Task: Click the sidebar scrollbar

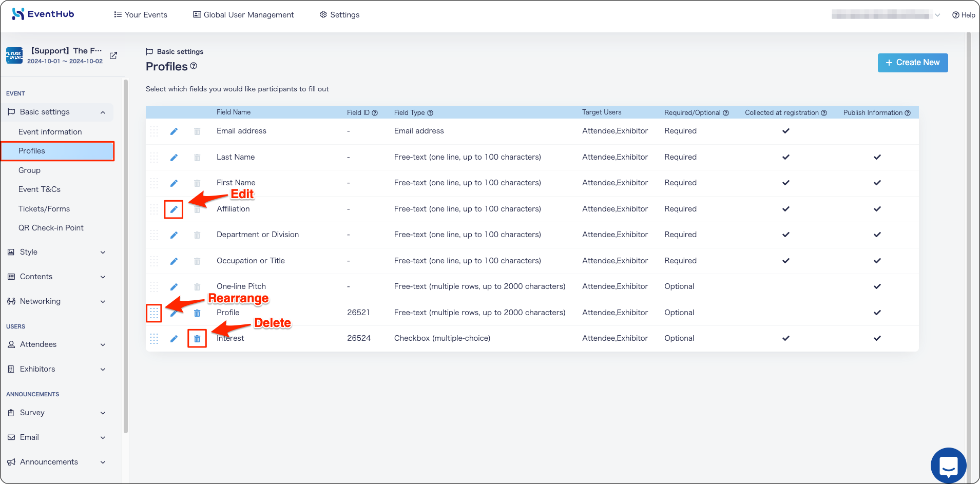Action: click(x=126, y=257)
